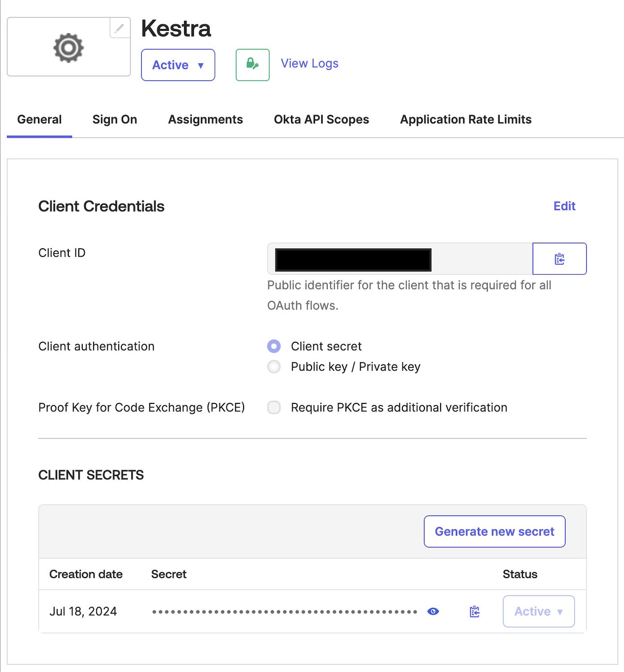
Task: Click the gear logo image for Kestra
Action: (68, 48)
